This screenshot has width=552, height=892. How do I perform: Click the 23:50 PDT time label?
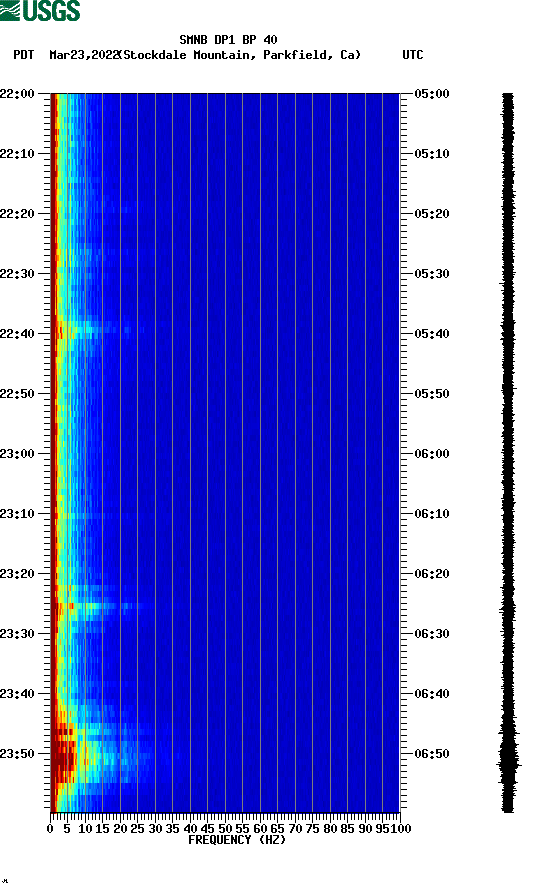pyautogui.click(x=17, y=754)
